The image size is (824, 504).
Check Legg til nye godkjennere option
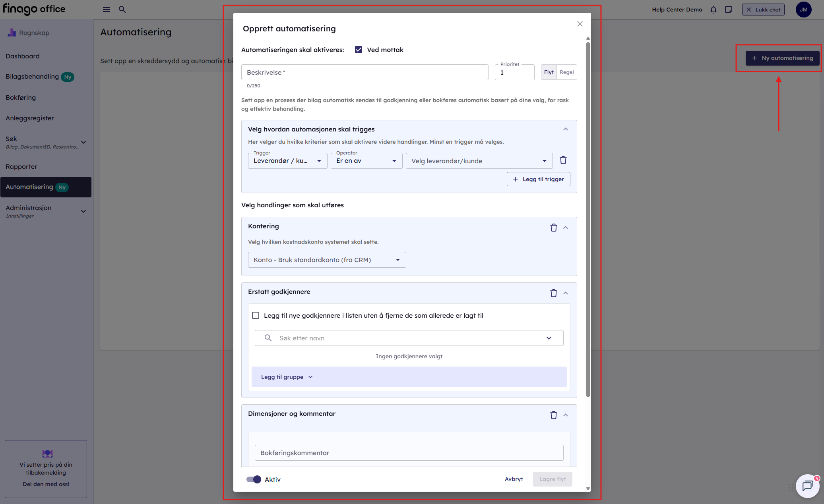tap(256, 315)
